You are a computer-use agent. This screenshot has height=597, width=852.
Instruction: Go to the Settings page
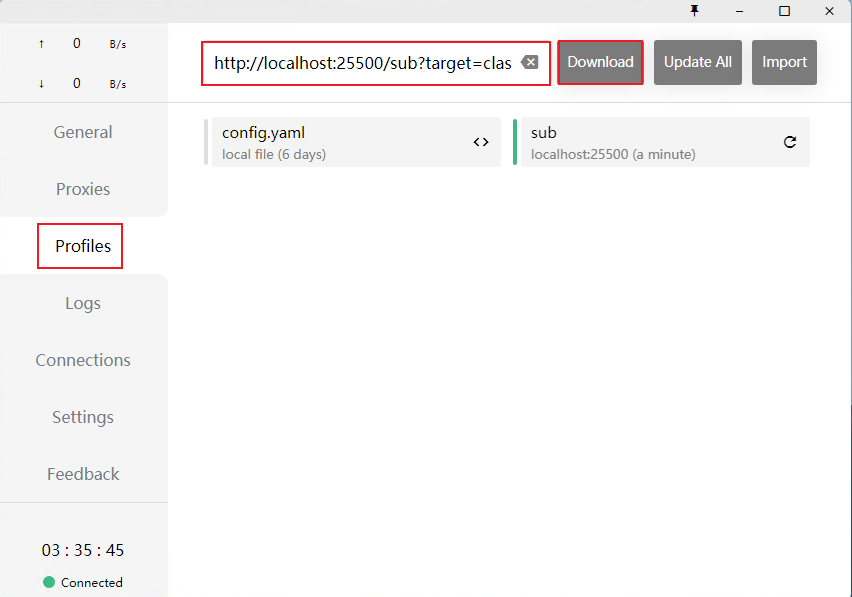click(83, 417)
